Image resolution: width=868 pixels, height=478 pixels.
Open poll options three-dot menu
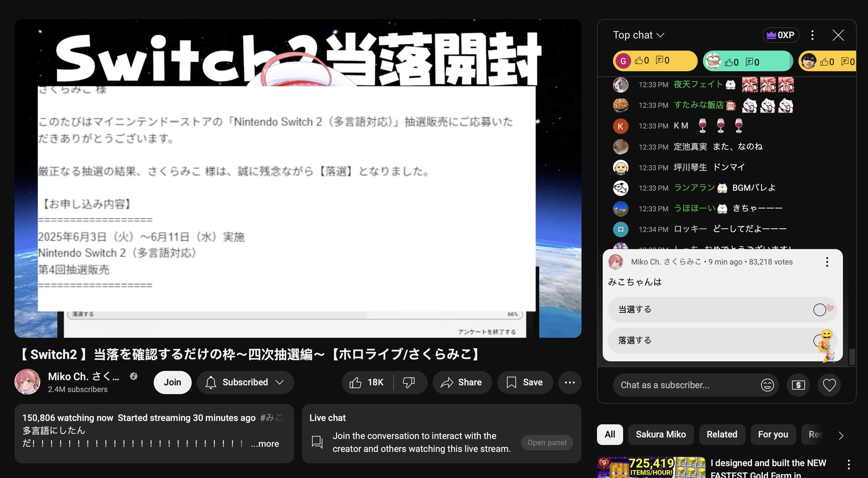pos(827,262)
